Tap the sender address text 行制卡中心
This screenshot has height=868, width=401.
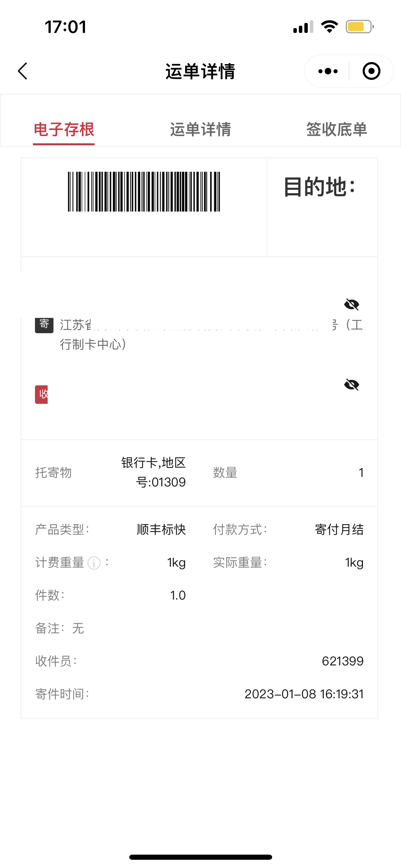(x=93, y=345)
